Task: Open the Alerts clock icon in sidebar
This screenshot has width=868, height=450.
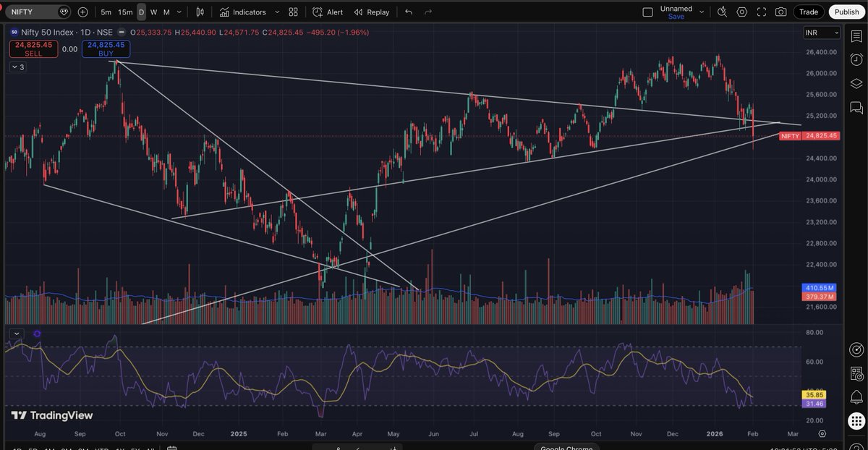Action: (856, 59)
